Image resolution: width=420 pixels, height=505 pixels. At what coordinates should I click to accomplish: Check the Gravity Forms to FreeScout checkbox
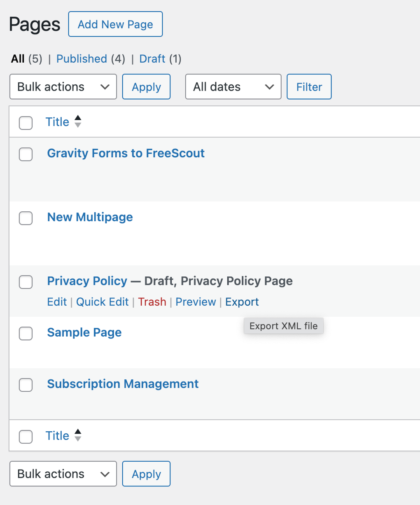point(26,154)
